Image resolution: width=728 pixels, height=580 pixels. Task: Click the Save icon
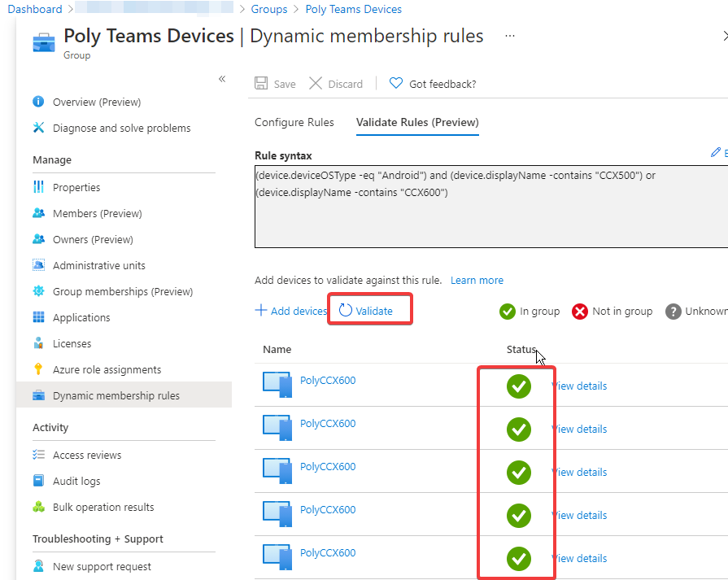coord(260,84)
